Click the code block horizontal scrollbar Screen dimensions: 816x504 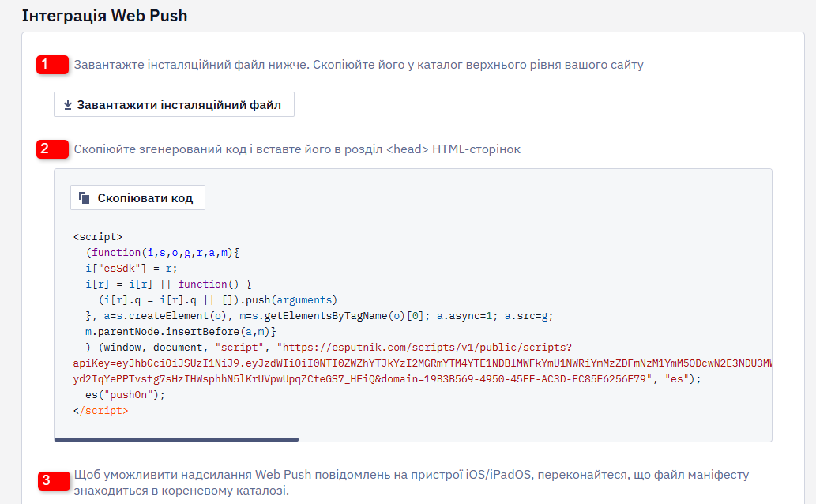coord(176,439)
